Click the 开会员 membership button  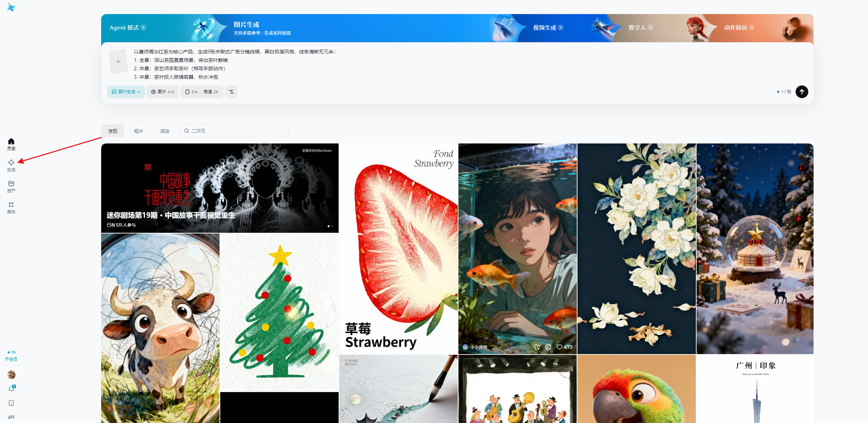pos(11,355)
